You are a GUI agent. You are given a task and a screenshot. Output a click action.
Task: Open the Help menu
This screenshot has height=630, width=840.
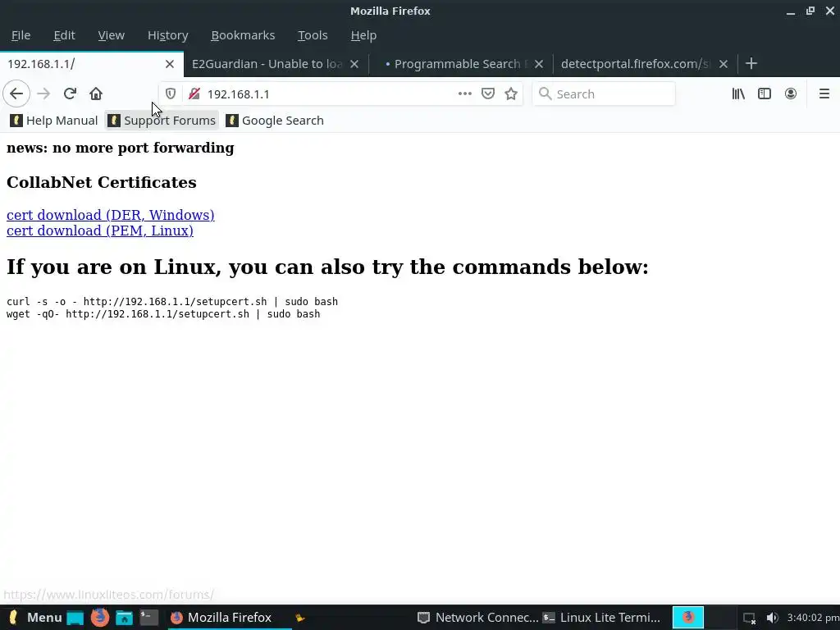point(363,35)
